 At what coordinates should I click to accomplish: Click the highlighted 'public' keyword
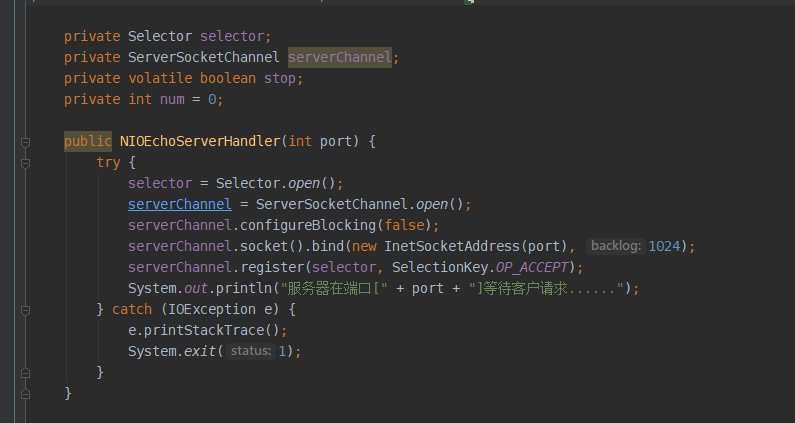[x=88, y=141]
